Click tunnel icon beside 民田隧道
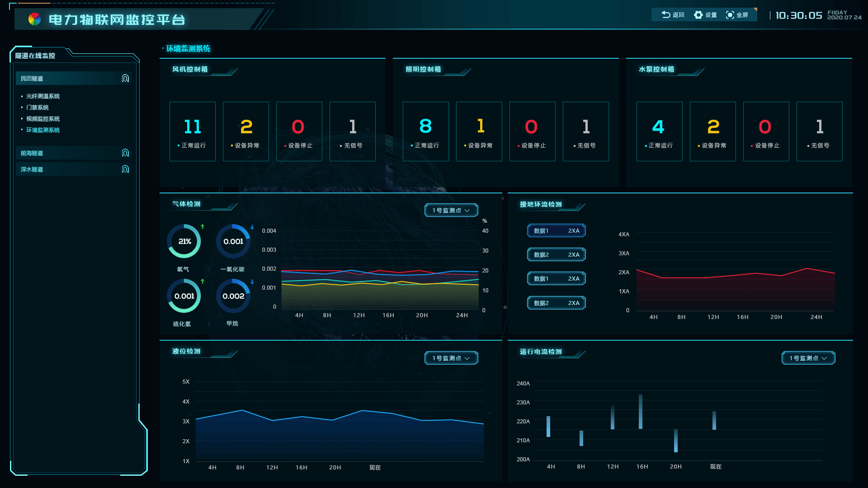Viewport: 868px width, 488px height. click(125, 78)
